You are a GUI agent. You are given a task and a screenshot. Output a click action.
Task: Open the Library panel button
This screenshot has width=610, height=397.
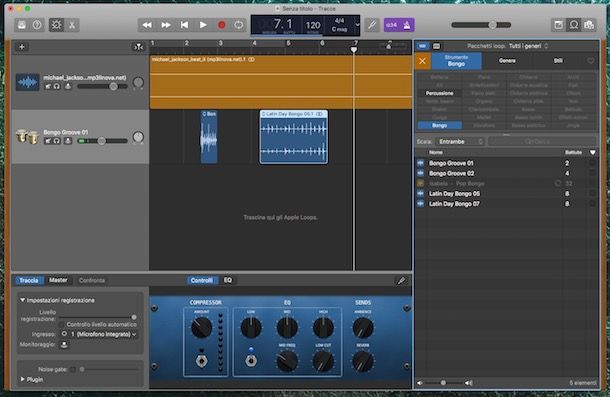(22, 25)
